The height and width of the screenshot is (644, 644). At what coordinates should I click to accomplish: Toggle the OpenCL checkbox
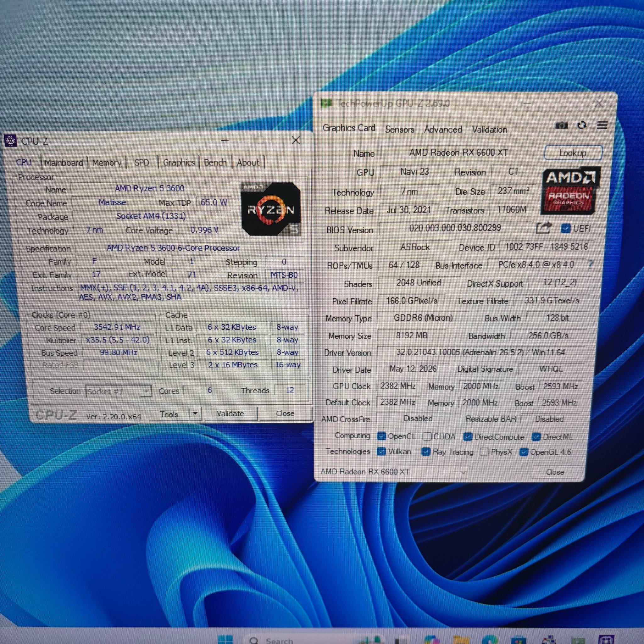381,436
